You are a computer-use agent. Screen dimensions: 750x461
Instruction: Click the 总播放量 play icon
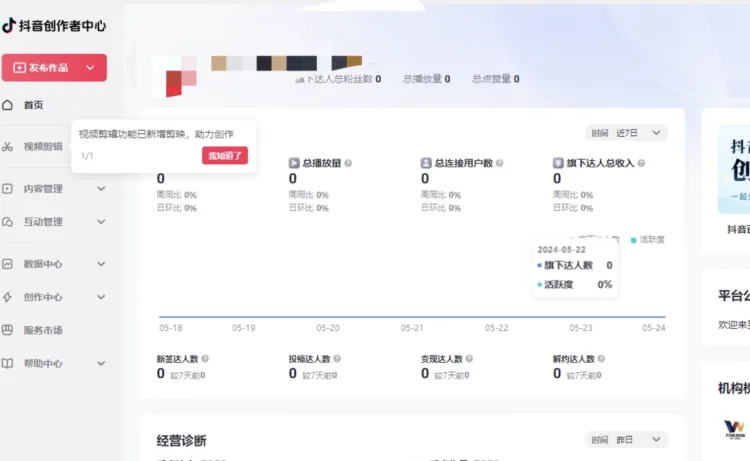[x=294, y=163]
